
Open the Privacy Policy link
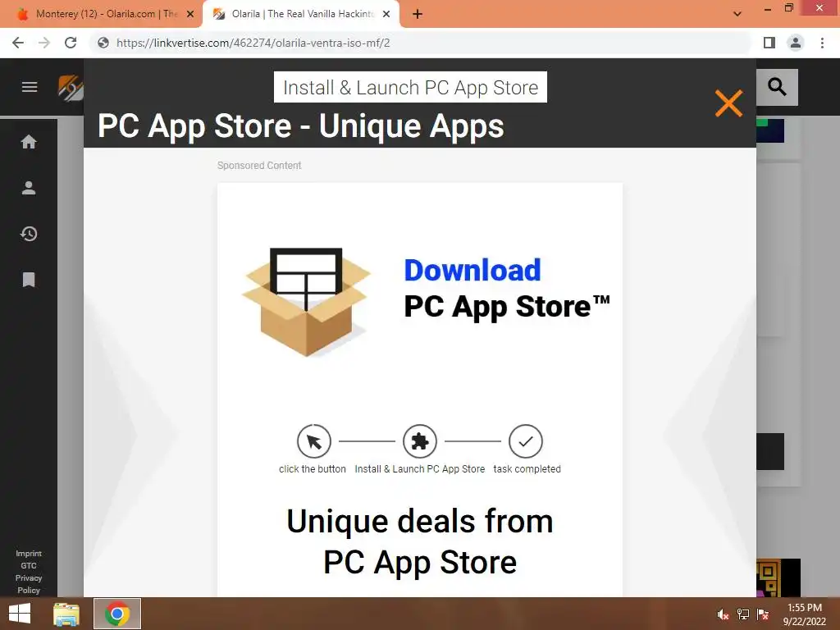[x=29, y=584]
